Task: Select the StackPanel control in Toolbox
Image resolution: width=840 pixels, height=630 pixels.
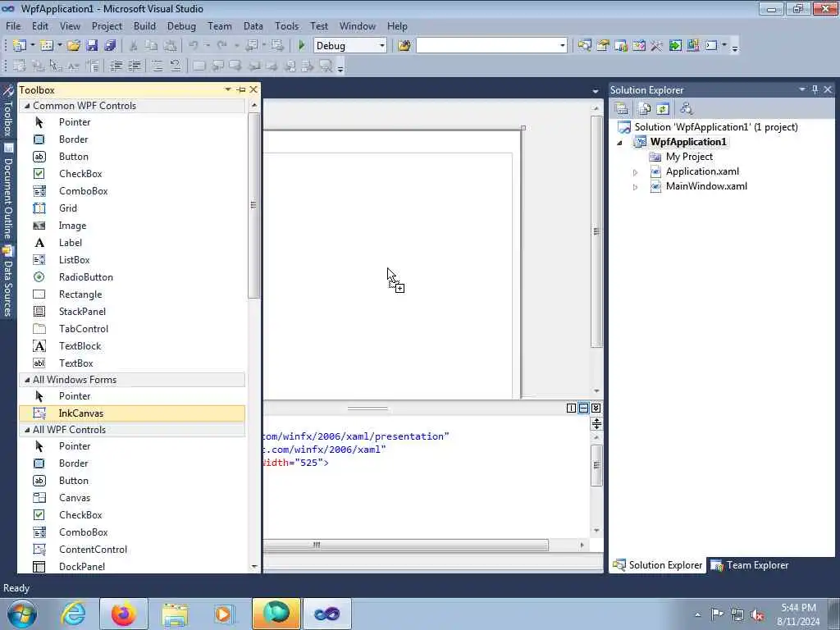Action: coord(132,311)
